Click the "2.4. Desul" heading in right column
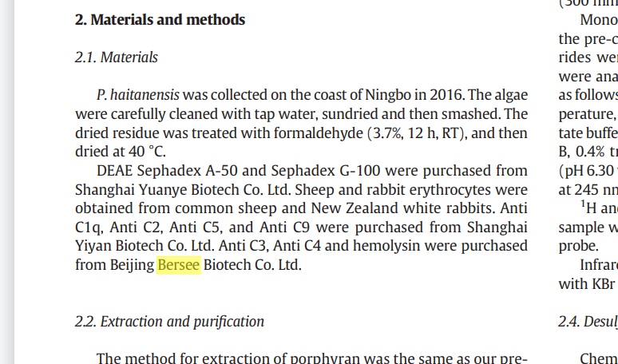 [588, 322]
